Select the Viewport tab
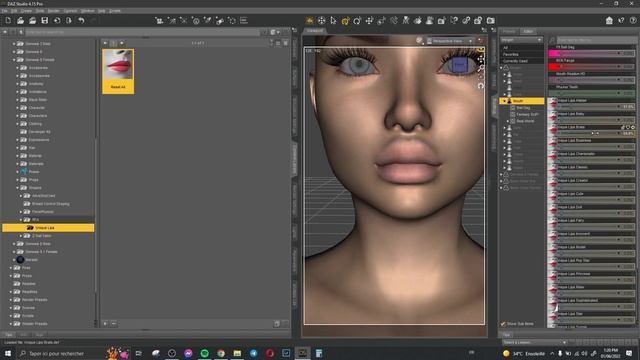 pyautogui.click(x=315, y=31)
